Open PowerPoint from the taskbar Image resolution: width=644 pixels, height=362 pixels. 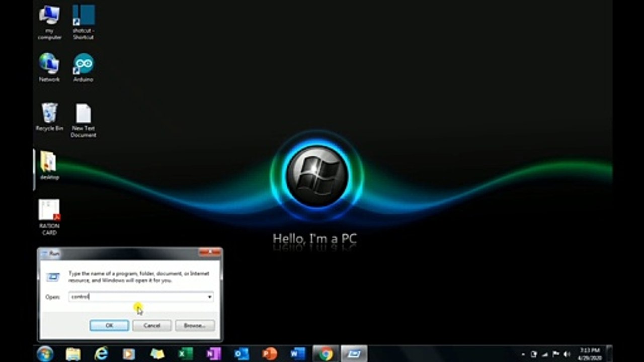pyautogui.click(x=270, y=353)
